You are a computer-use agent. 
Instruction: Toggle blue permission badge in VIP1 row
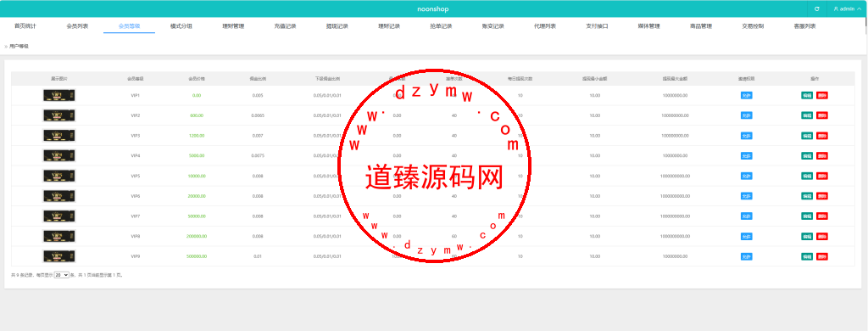click(746, 95)
